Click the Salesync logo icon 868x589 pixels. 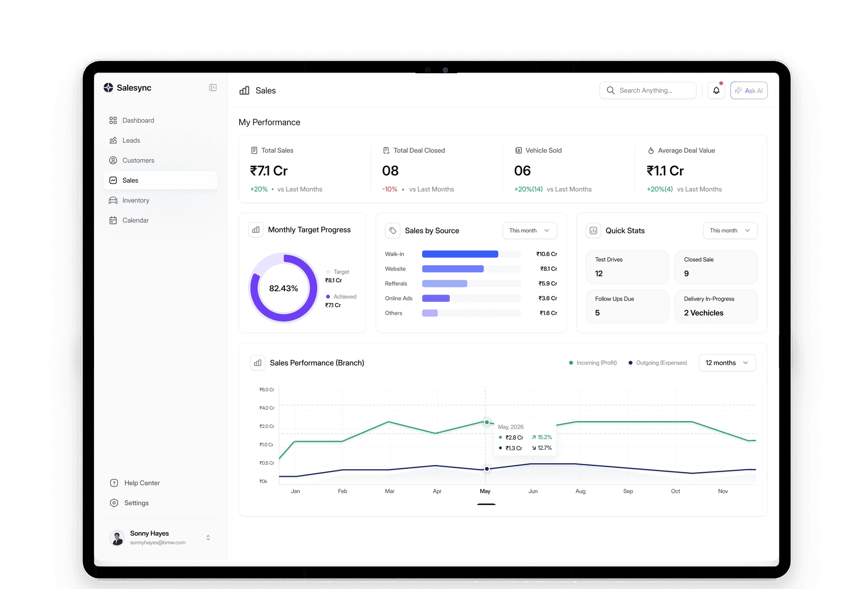point(108,88)
